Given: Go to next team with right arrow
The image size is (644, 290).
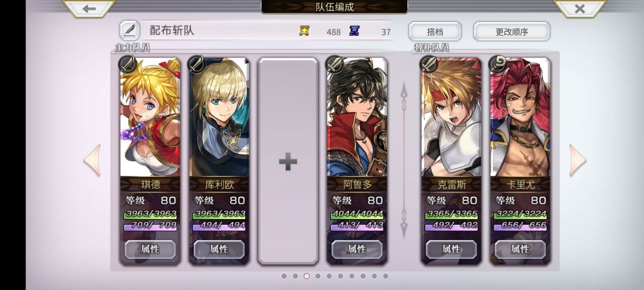Looking at the screenshot, I should tap(577, 160).
